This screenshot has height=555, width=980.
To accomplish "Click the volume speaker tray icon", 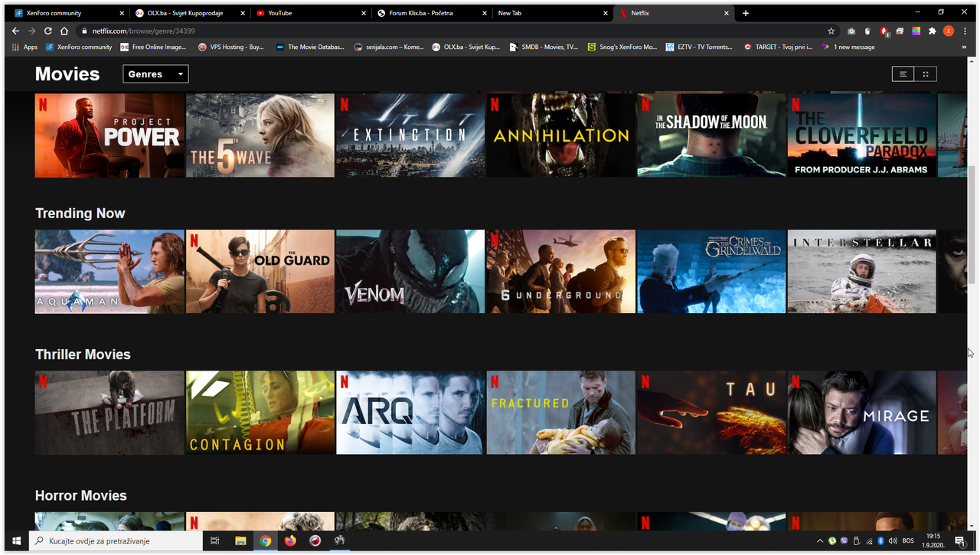I will click(893, 541).
